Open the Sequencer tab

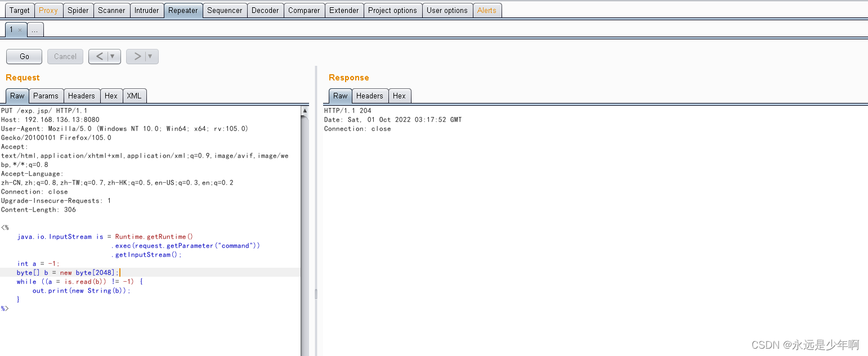pyautogui.click(x=225, y=10)
